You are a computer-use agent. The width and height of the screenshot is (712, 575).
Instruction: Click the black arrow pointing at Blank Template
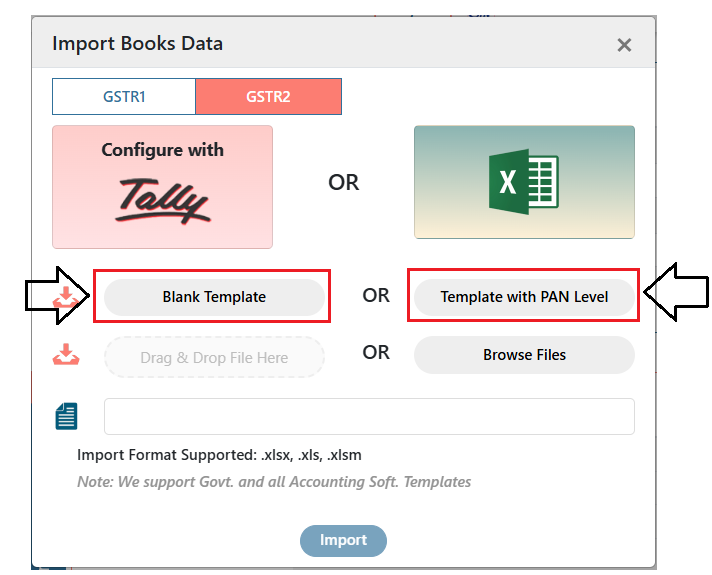[57, 295]
